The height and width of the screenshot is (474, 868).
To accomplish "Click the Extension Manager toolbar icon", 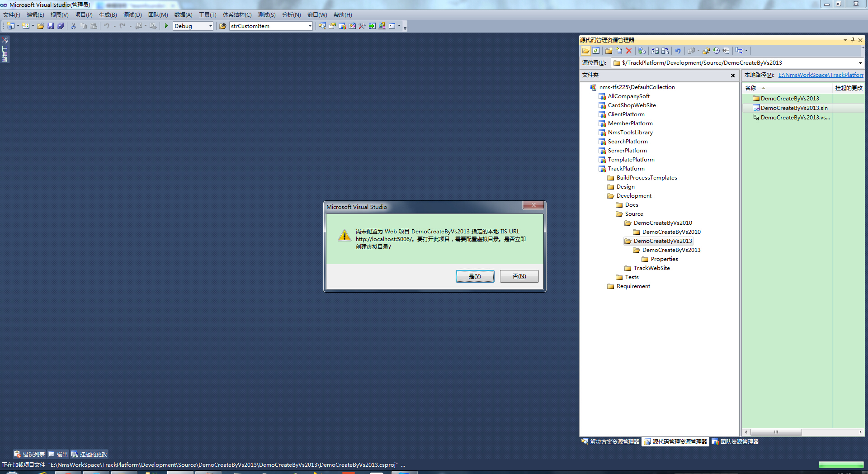I will (x=382, y=26).
